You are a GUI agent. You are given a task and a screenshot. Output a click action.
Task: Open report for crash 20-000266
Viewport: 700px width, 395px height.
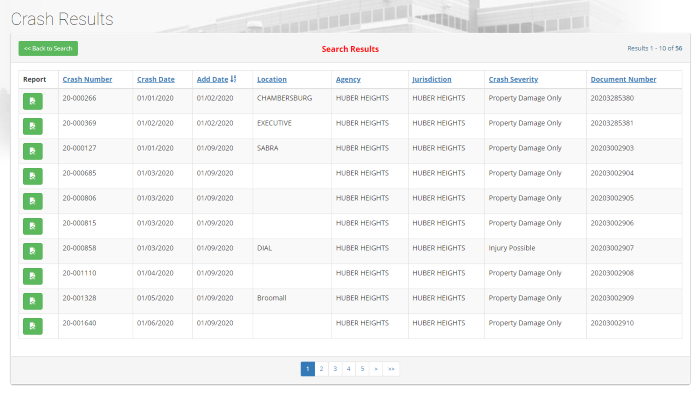tap(33, 101)
